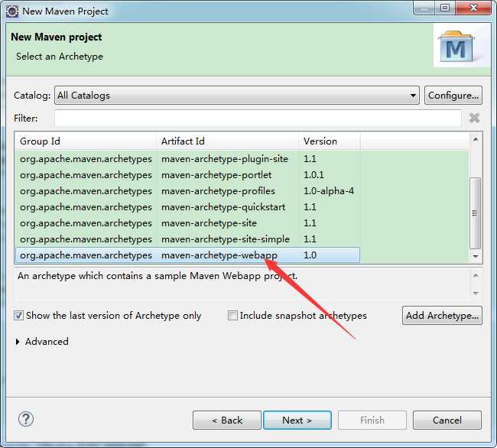
Task: Select maven-archetype-site-simple row
Action: coord(187,239)
